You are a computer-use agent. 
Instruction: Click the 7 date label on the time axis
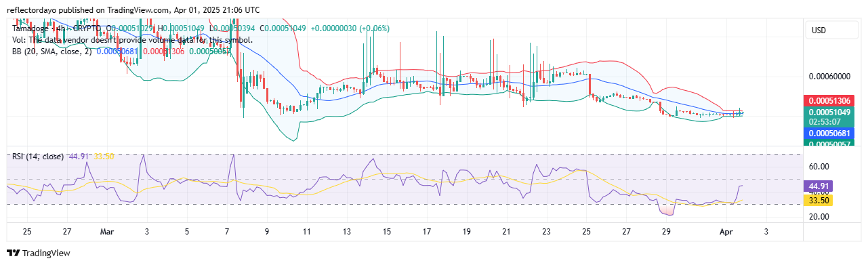coord(227,231)
